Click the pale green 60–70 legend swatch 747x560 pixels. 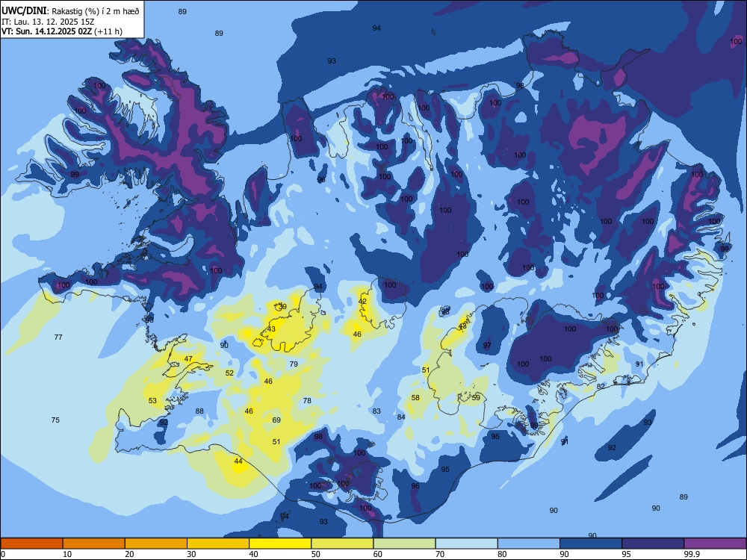point(404,544)
